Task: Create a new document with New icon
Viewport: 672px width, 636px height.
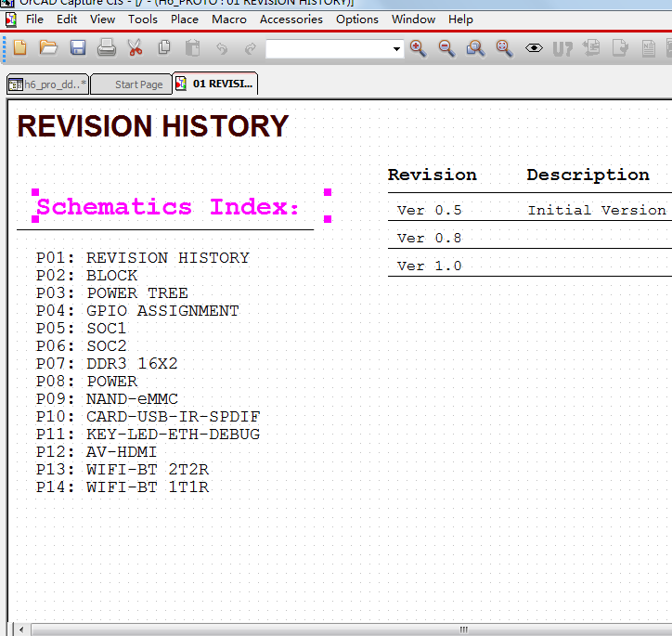Action: coord(20,48)
